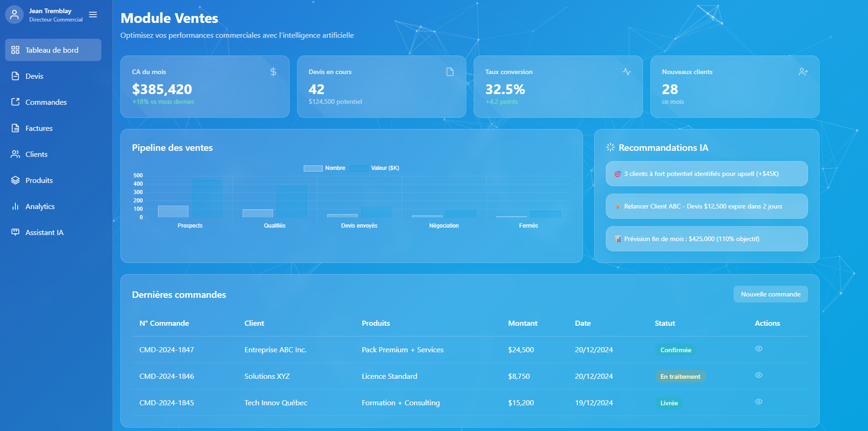Click the dollar icon on CA du mois card
This screenshot has width=868, height=431.
[x=273, y=72]
